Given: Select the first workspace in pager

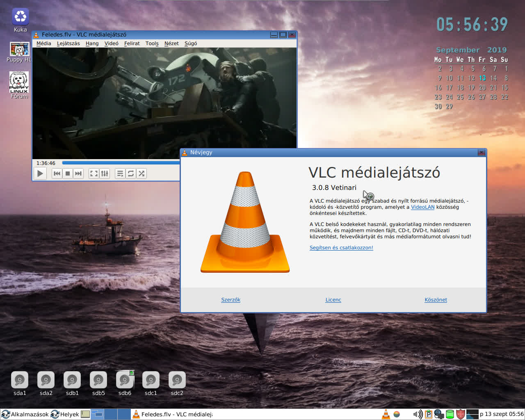Looking at the screenshot, I should tap(97, 414).
